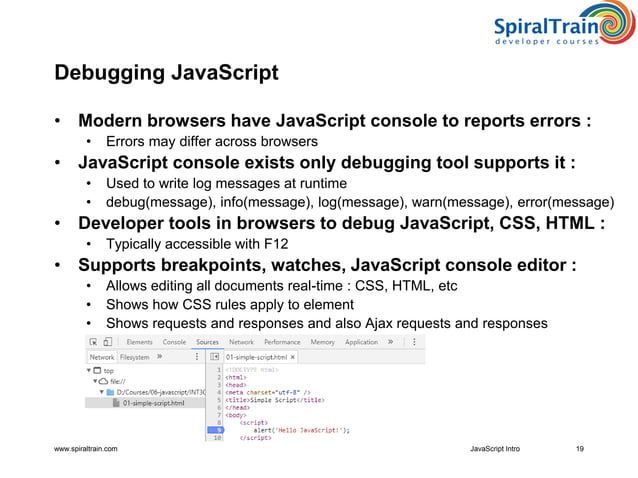Open the navigator pane three-dot menu
The image size is (638, 478).
pos(197,357)
